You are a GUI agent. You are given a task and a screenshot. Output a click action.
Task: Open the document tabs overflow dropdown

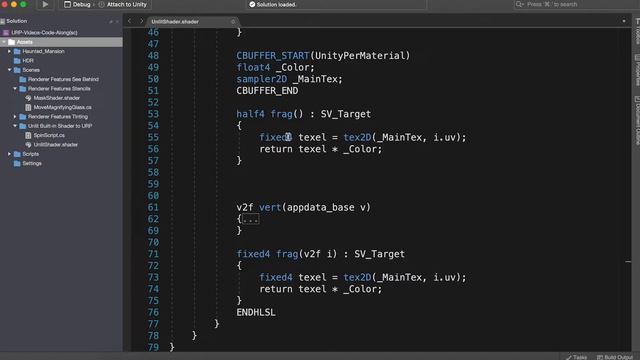[624, 21]
